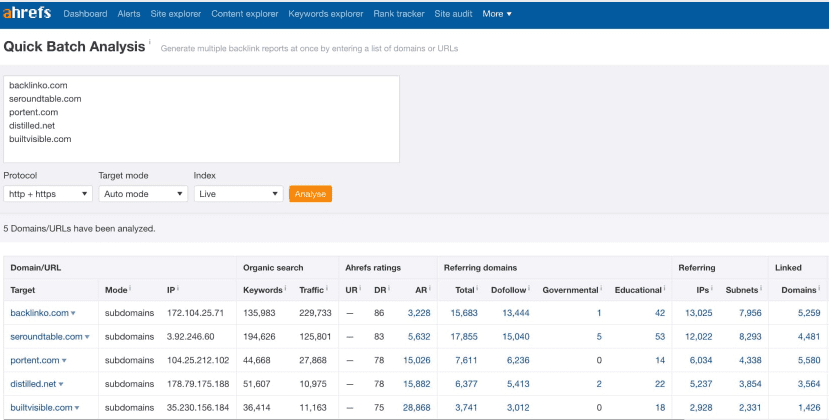Select IP address 172.104.25.71
Viewport: 829px width, 420px height.
(195, 313)
